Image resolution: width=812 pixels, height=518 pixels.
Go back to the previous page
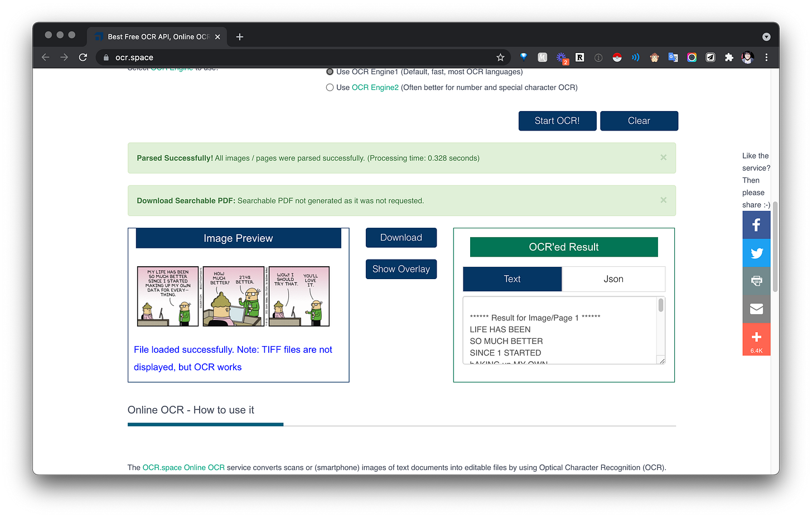[46, 57]
